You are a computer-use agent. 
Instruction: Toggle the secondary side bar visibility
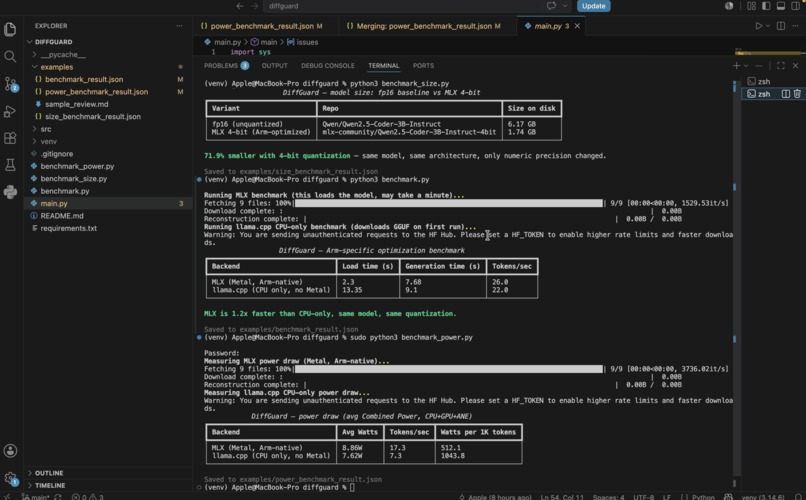click(x=795, y=6)
